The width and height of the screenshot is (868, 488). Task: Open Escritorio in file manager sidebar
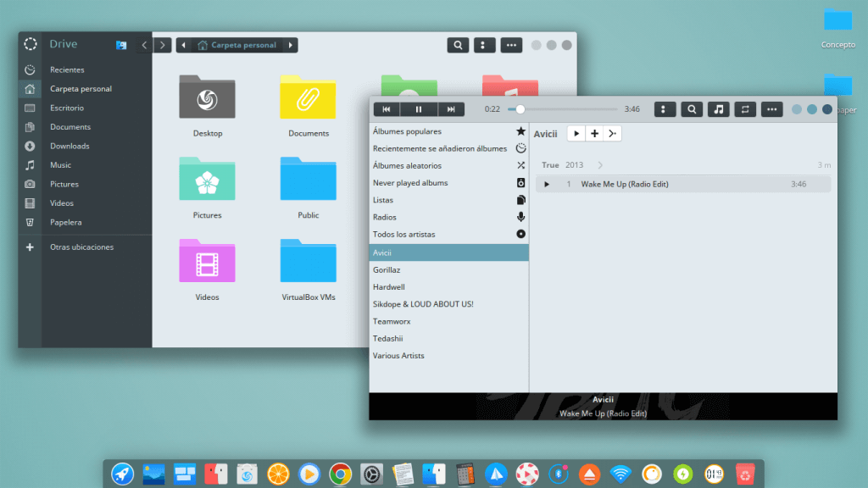[86, 108]
